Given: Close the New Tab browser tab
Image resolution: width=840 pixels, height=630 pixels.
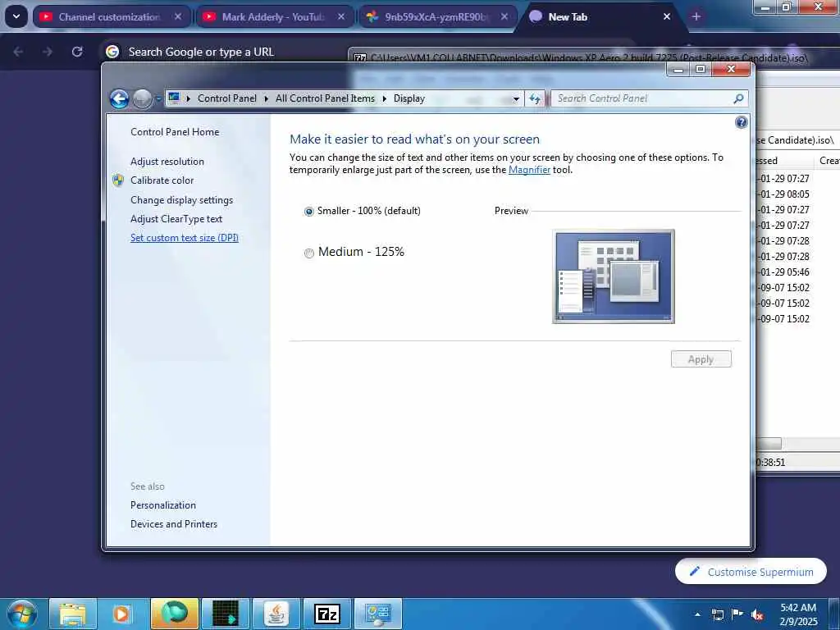Looking at the screenshot, I should tap(667, 16).
